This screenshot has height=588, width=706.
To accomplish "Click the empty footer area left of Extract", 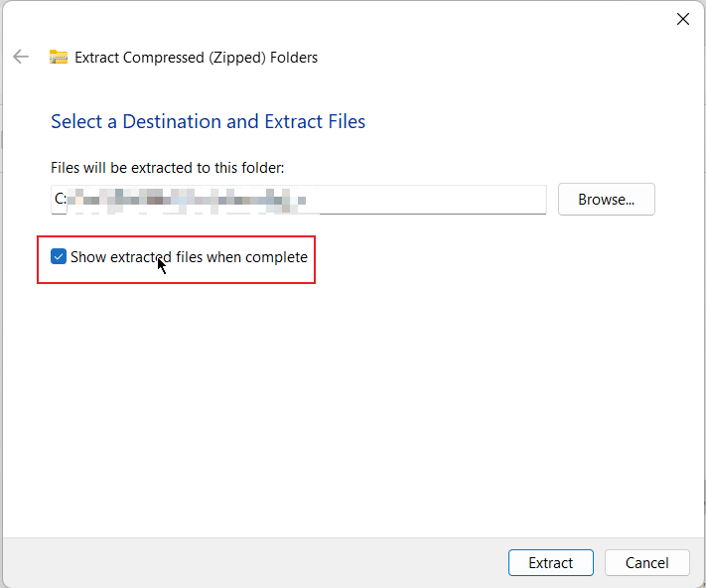I will click(248, 562).
